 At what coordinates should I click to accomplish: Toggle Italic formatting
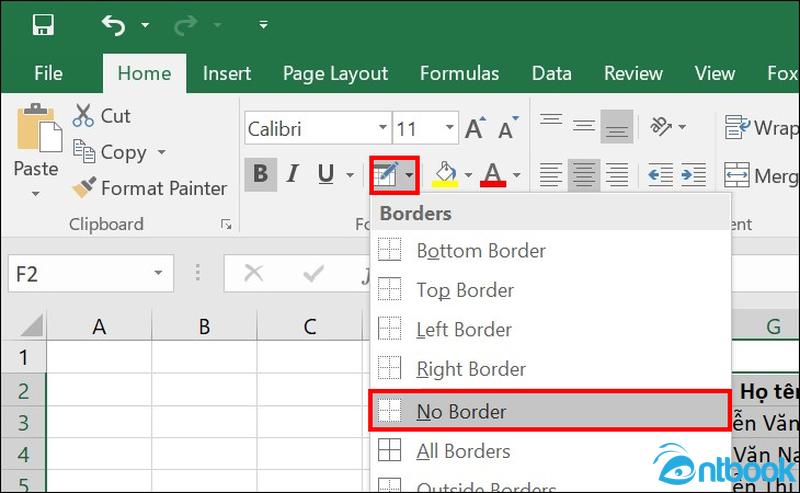(x=292, y=174)
